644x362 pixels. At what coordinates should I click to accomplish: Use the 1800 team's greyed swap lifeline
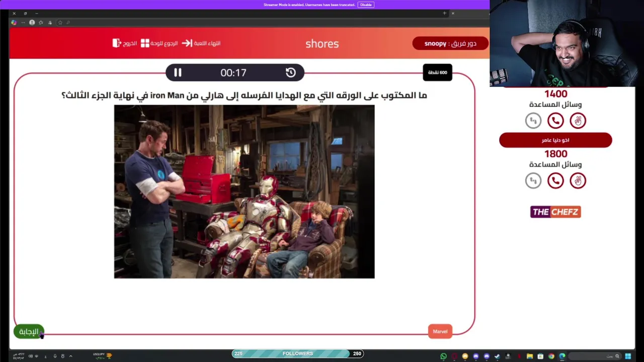(x=533, y=180)
